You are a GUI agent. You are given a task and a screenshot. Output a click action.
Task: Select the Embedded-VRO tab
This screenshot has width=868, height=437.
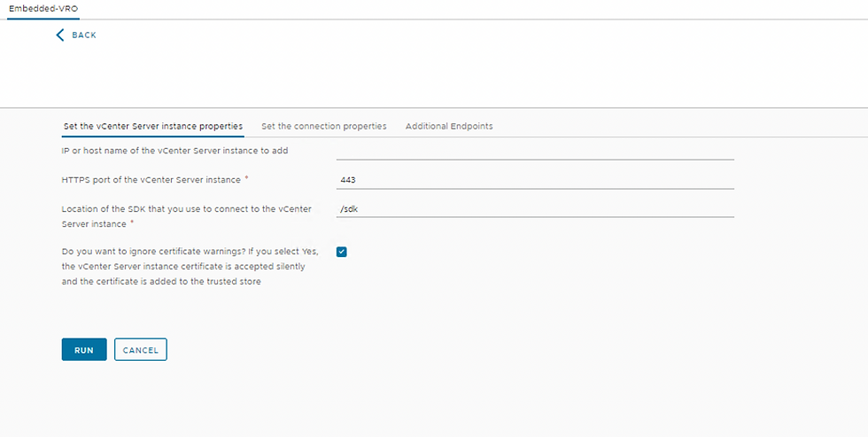click(43, 9)
